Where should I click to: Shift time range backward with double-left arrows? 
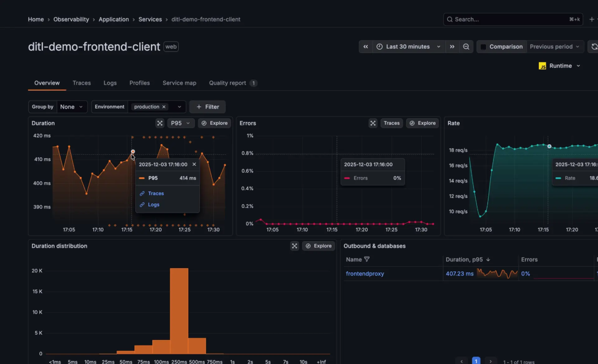click(366, 47)
